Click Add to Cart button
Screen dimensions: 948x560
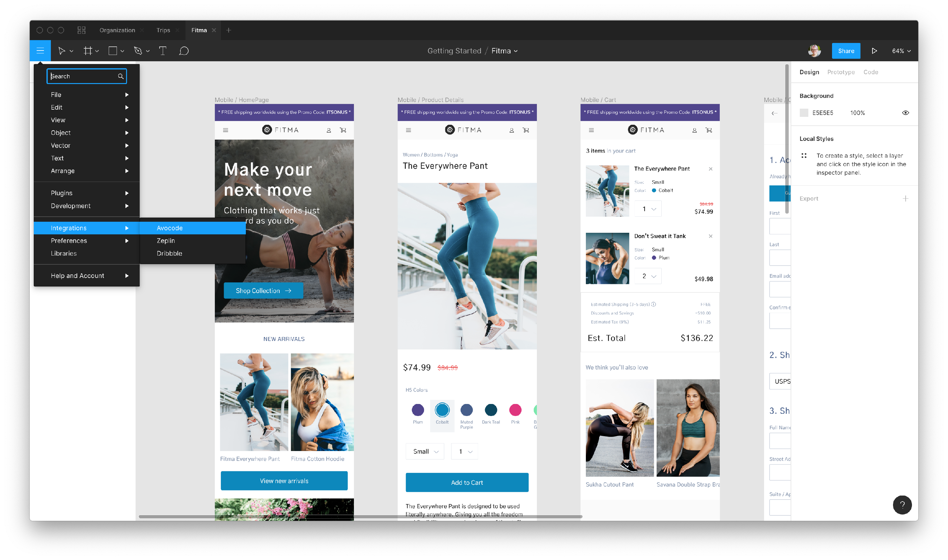[x=467, y=482]
